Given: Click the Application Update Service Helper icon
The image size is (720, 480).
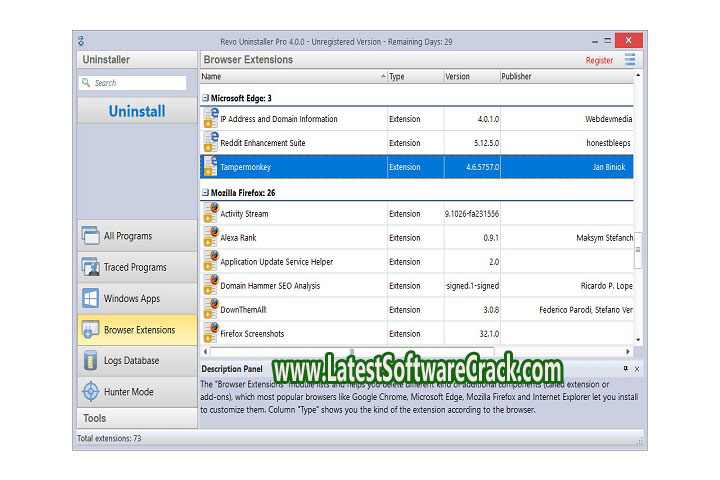Looking at the screenshot, I should click(x=211, y=260).
